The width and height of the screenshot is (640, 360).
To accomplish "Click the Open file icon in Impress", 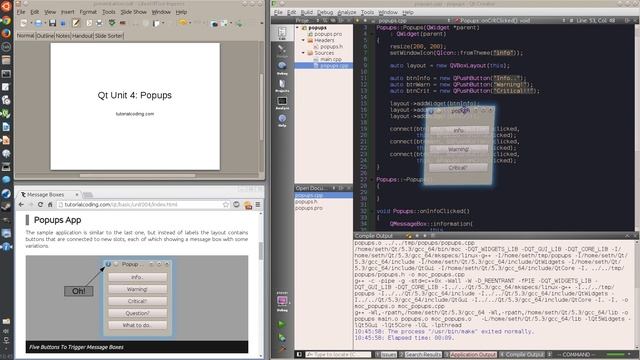I will point(38,23).
